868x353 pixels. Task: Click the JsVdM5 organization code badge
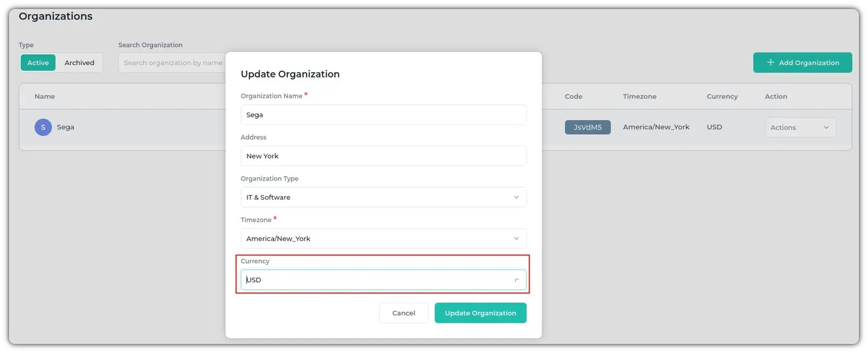(x=587, y=127)
